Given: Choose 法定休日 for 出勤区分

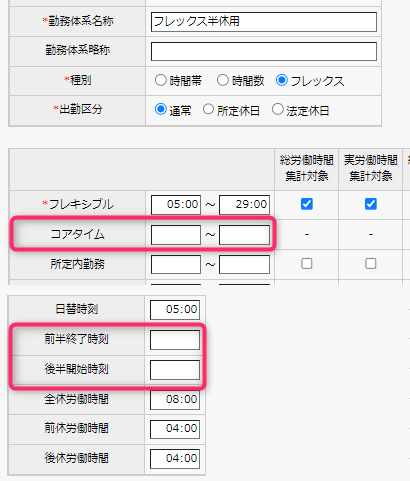Looking at the screenshot, I should tap(277, 109).
